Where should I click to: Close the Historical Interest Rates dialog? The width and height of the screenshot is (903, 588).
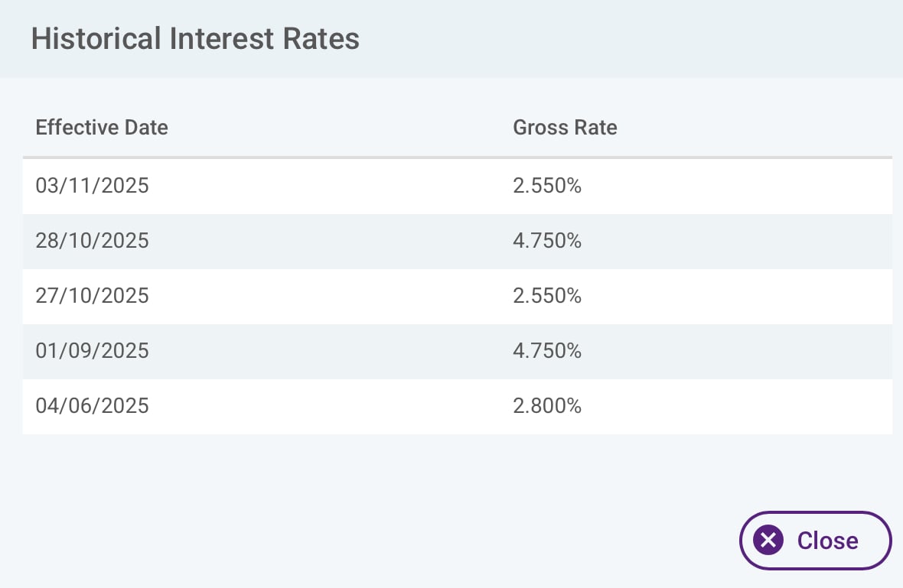(x=815, y=541)
